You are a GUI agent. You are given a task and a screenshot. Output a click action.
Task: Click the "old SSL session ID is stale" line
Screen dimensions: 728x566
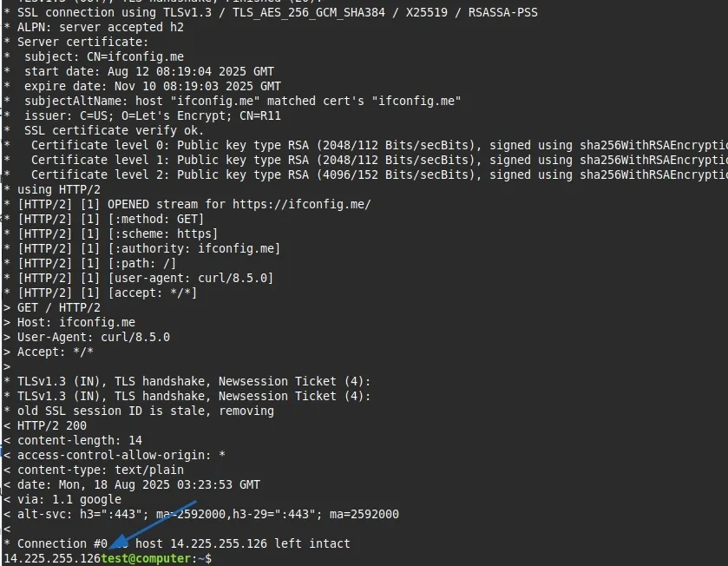pos(146,411)
